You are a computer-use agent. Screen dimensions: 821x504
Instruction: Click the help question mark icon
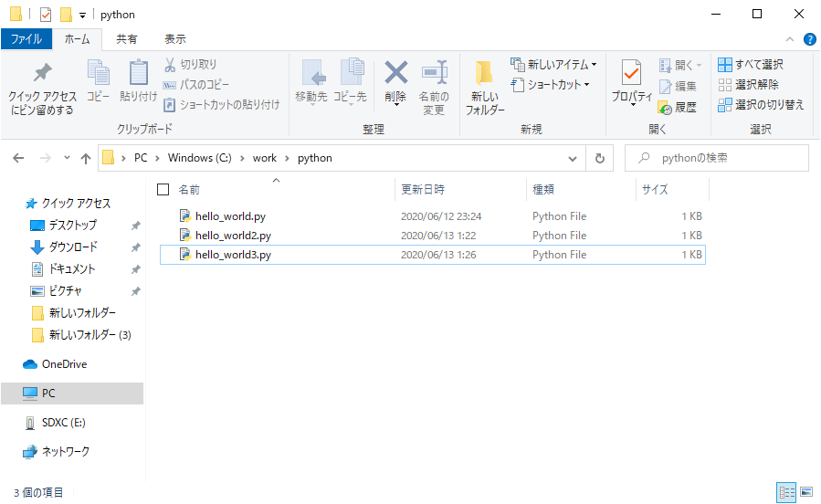point(809,39)
